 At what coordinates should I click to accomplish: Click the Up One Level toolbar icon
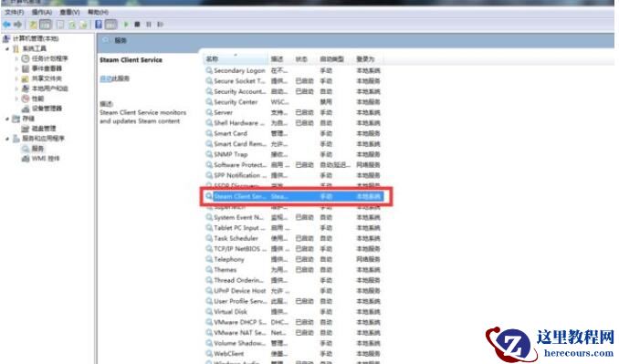coord(33,25)
